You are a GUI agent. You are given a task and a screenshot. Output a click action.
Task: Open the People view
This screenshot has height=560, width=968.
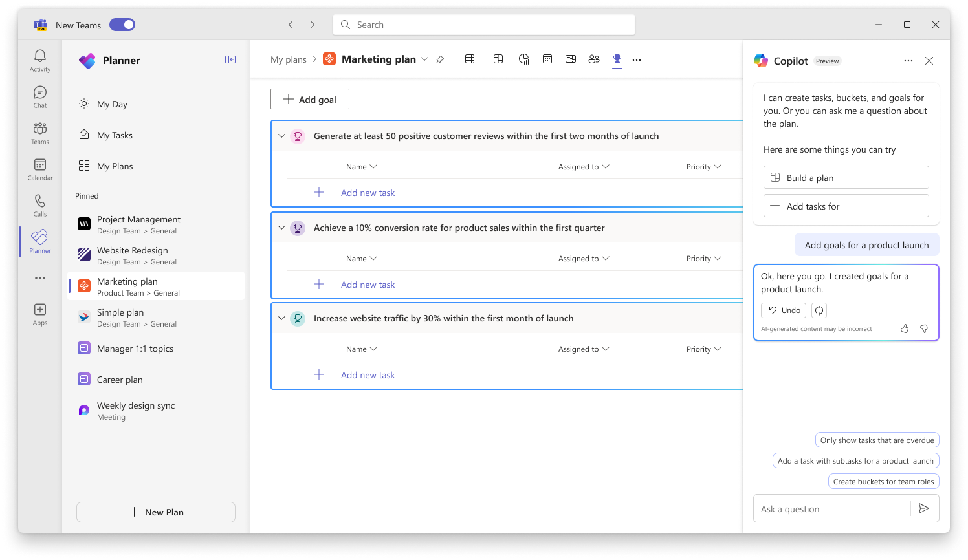pos(594,59)
